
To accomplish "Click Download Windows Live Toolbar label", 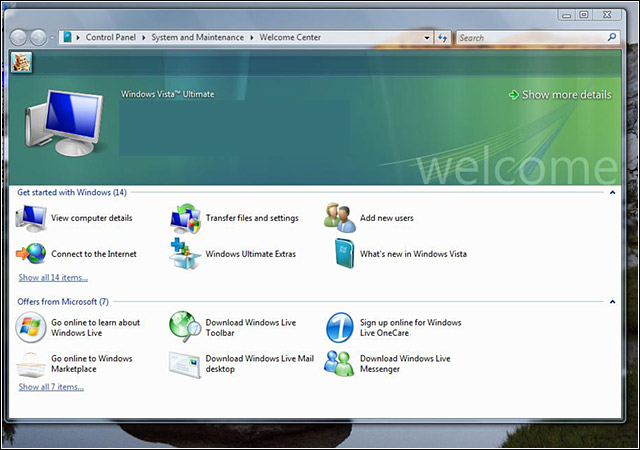I will (251, 327).
